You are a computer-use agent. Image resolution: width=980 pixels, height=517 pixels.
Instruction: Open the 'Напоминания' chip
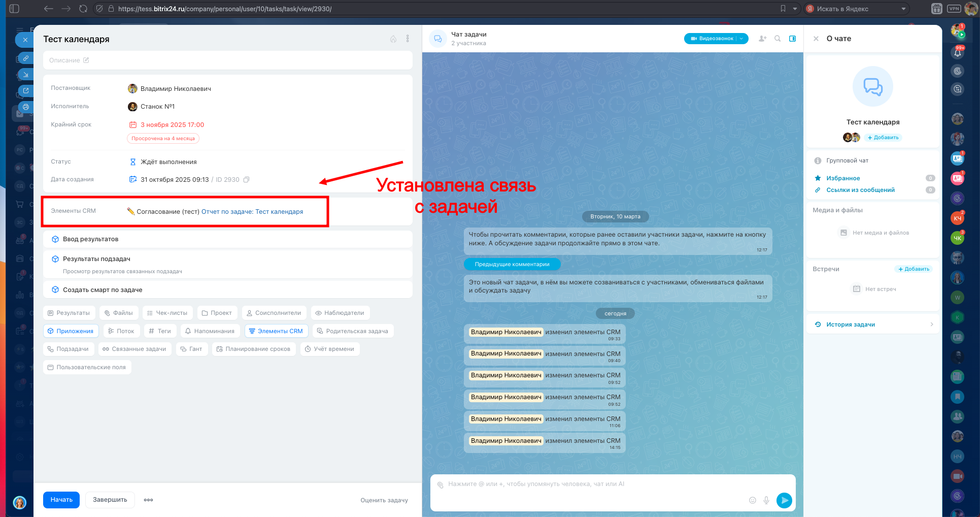coord(210,331)
